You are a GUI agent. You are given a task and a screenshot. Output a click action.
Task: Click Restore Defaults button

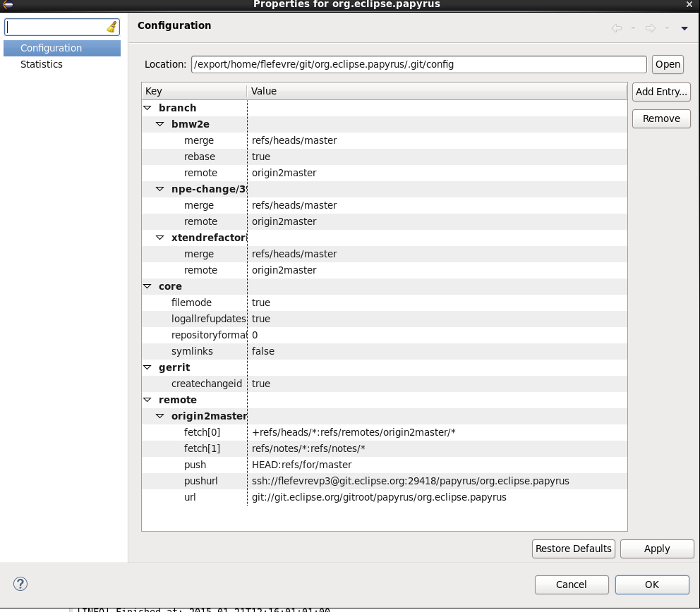coord(573,549)
